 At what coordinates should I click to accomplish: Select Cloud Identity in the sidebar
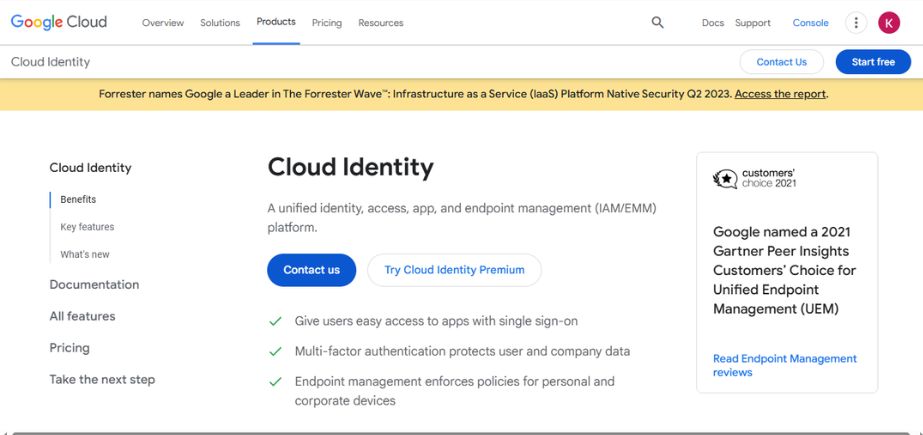(x=90, y=168)
